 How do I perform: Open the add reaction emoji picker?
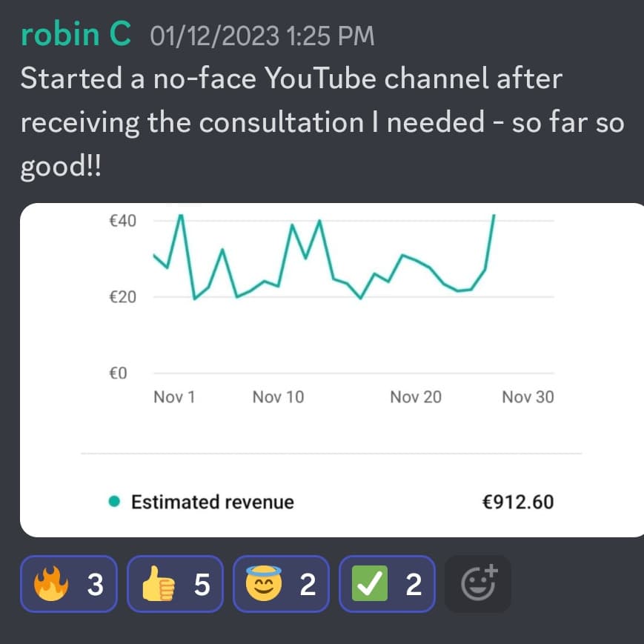(x=478, y=584)
